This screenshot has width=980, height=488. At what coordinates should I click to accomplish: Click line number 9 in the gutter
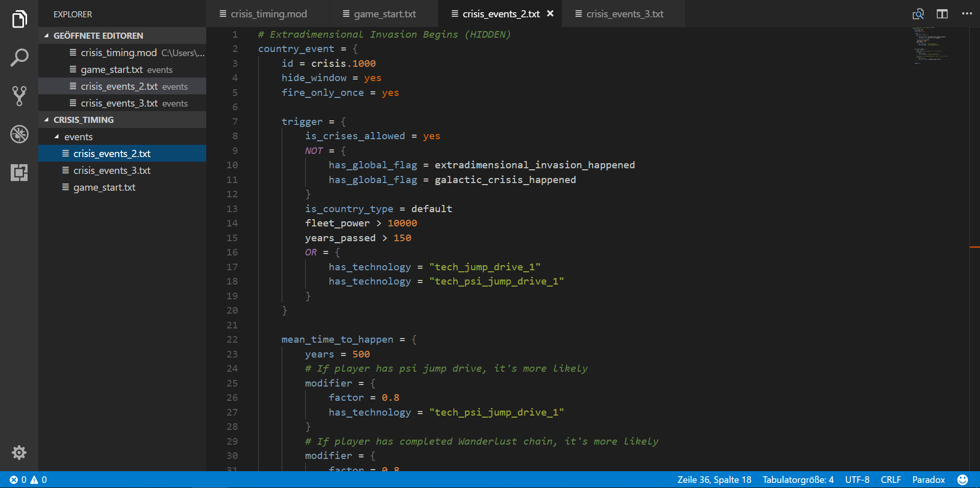[x=235, y=150]
